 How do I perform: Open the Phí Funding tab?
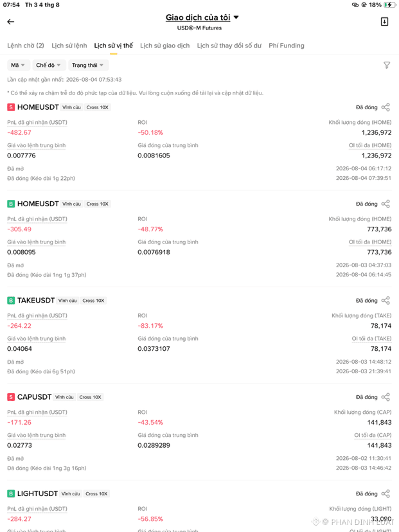(287, 46)
